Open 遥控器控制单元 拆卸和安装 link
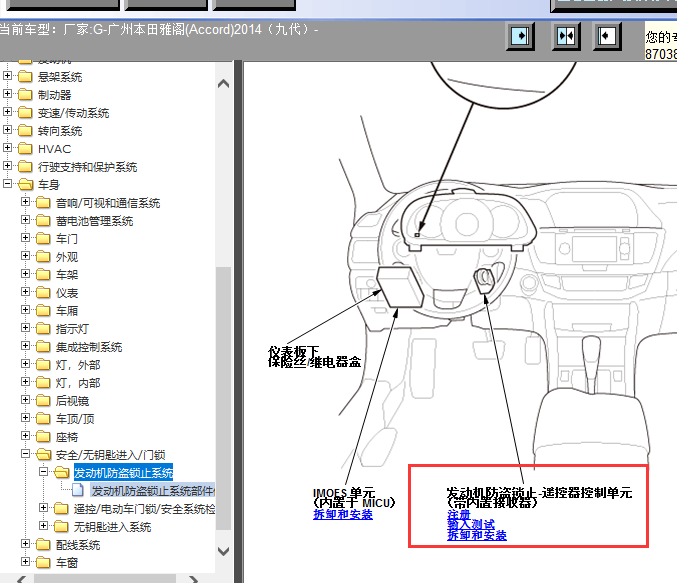Screen dimensions: 677x583 click(x=477, y=535)
